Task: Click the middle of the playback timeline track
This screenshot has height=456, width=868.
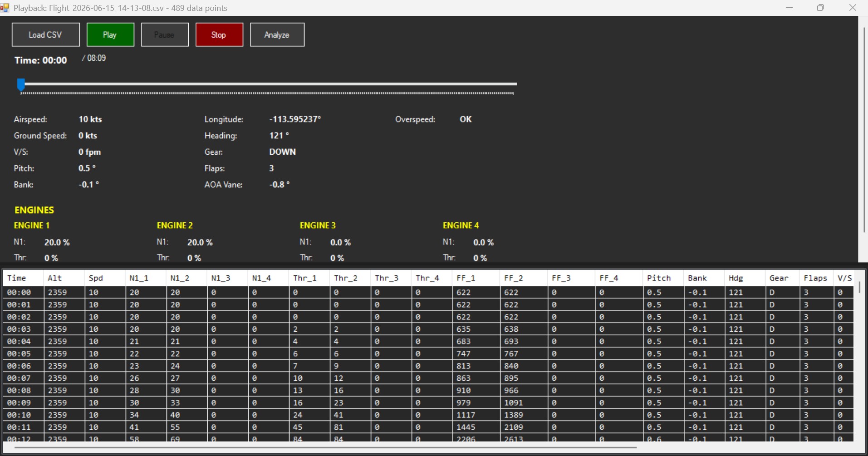Action: (x=268, y=84)
